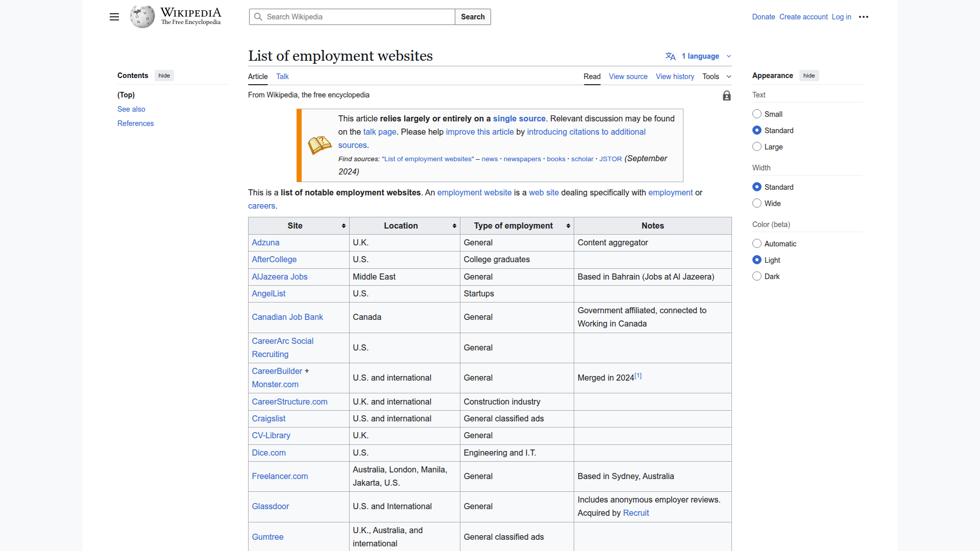Open the AfterCollege link
The width and height of the screenshot is (980, 551).
274,260
